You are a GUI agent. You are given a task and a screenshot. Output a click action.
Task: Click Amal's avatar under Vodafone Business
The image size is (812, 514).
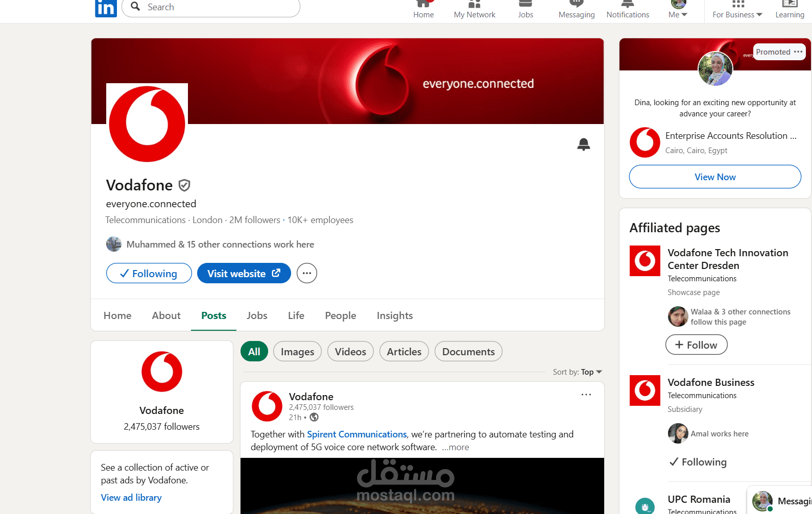point(678,433)
